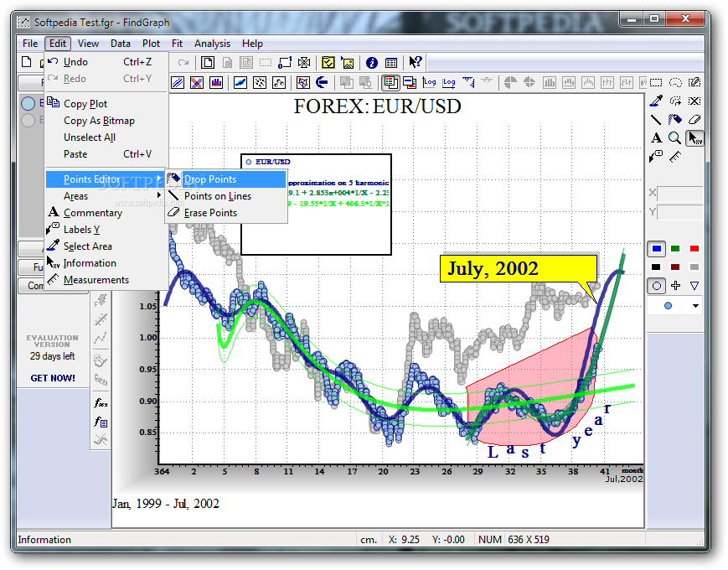The image size is (728, 570).
Task: Click the New document icon in toolbar
Action: pyautogui.click(x=27, y=62)
